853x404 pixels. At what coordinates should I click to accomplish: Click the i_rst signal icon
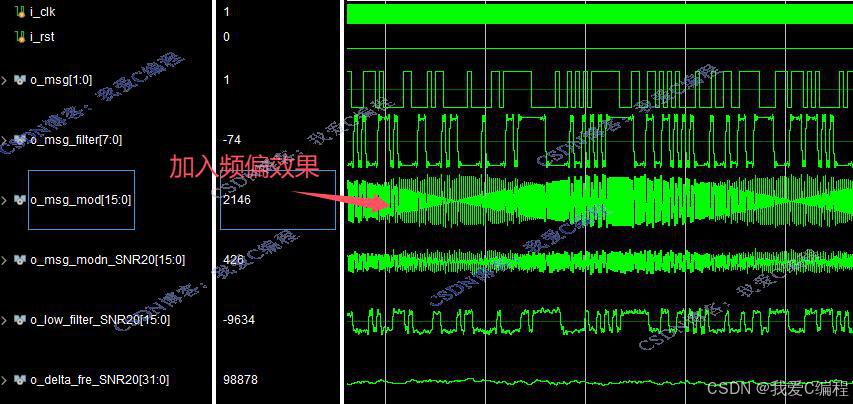21,37
